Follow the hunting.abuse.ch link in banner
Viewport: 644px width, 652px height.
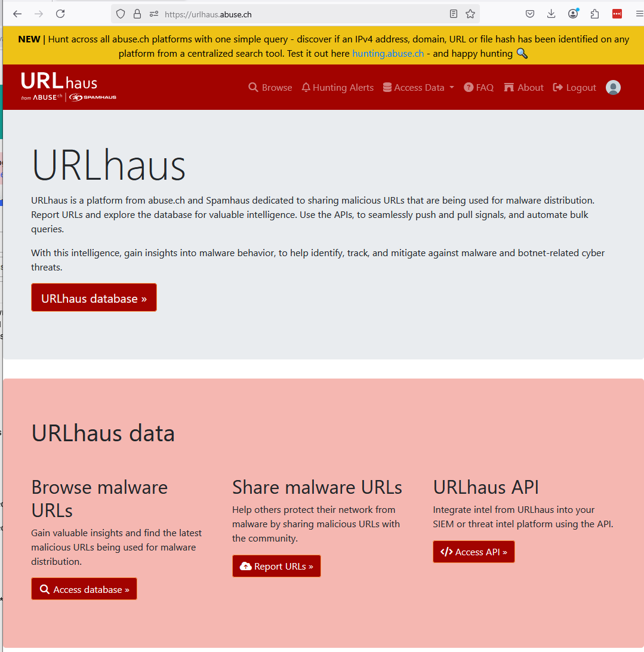pyautogui.click(x=388, y=54)
